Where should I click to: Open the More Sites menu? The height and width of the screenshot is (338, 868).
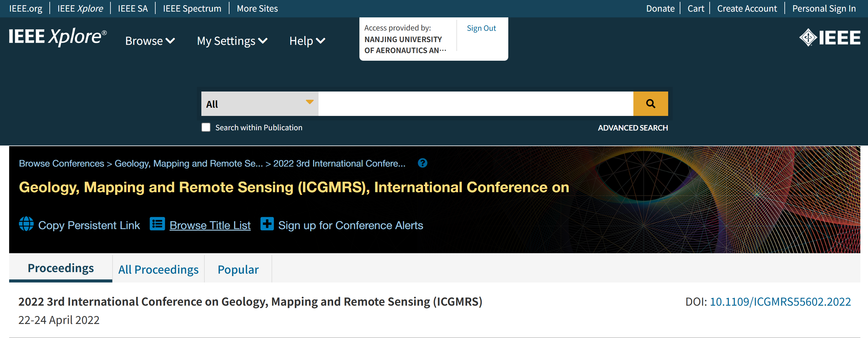(257, 9)
